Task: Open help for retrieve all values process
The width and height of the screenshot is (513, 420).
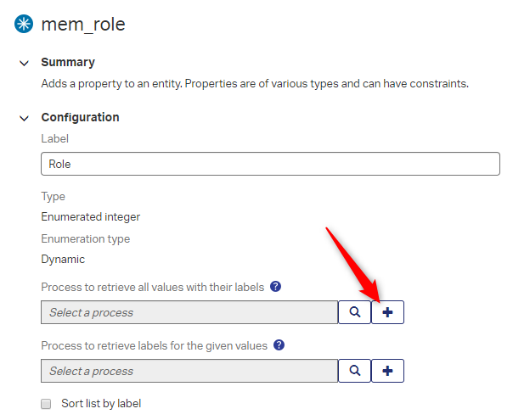Action: (x=275, y=288)
